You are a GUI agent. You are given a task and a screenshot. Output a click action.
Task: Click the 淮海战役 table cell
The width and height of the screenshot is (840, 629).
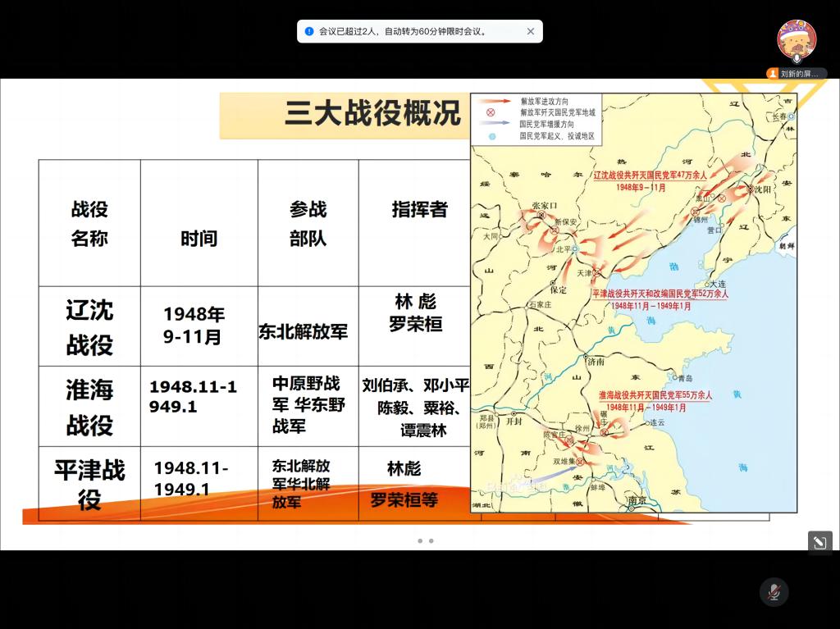pyautogui.click(x=89, y=407)
